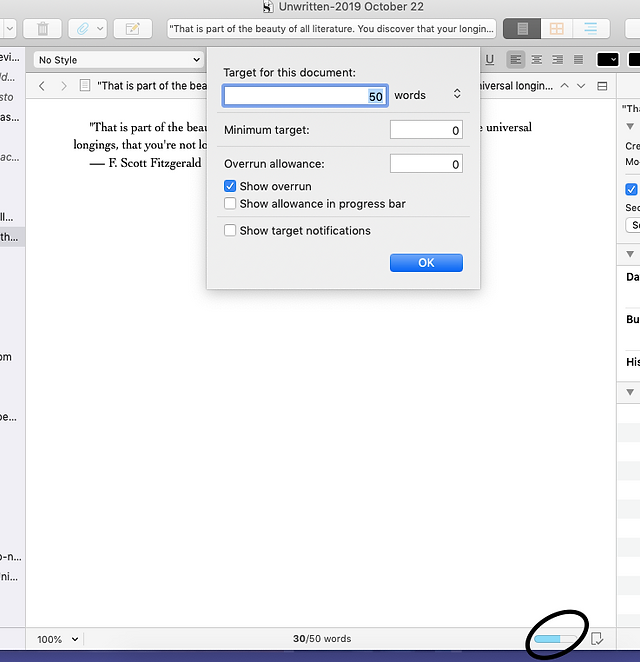This screenshot has width=640, height=662.
Task: Click the compose note pencil icon
Action: (x=133, y=29)
